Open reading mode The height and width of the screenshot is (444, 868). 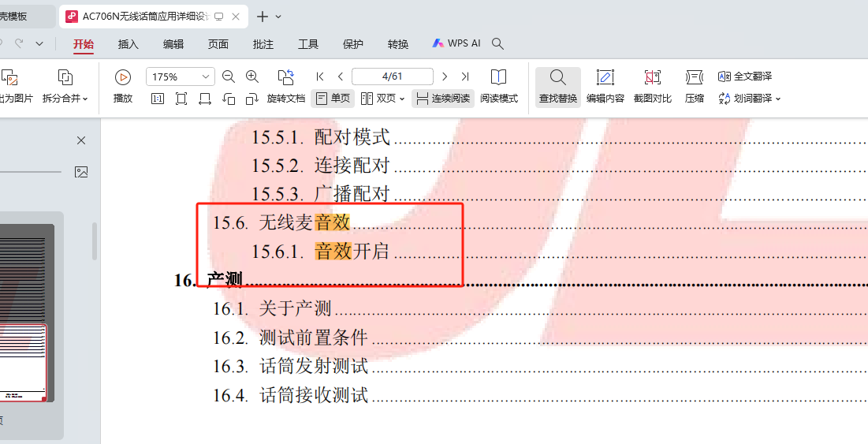coord(499,87)
